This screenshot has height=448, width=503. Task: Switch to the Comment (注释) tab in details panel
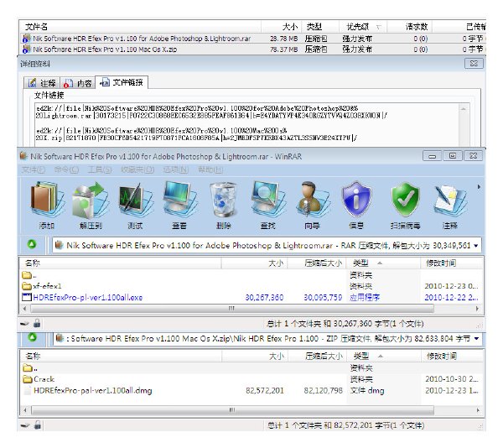[x=43, y=83]
